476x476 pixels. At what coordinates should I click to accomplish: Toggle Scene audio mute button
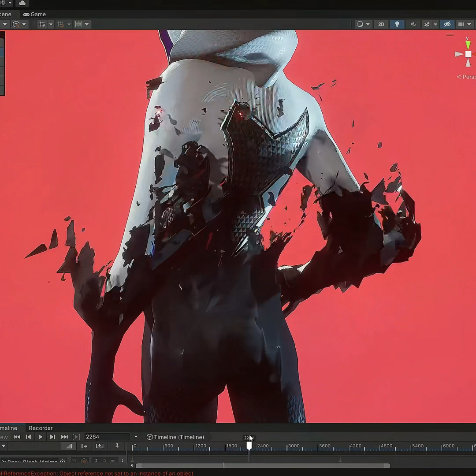tap(413, 24)
